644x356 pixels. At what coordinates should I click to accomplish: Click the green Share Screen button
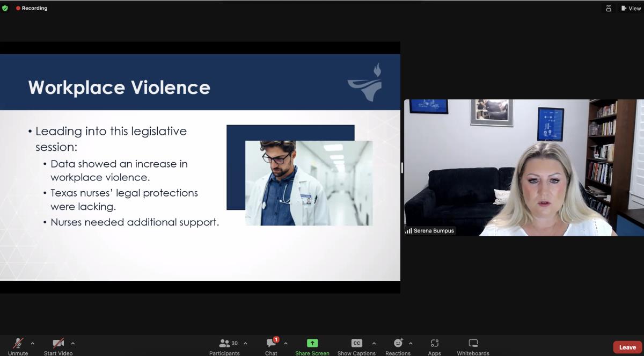pyautogui.click(x=312, y=346)
